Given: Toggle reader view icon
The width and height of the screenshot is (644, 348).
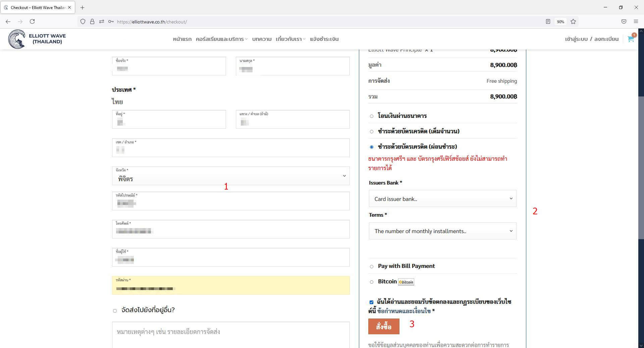Looking at the screenshot, I should click(x=548, y=22).
